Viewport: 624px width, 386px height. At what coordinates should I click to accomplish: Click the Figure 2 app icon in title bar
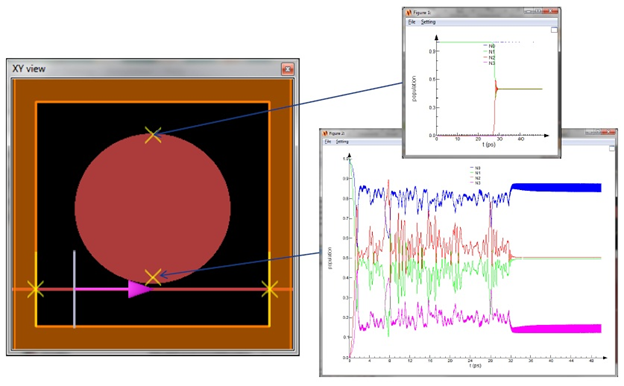324,133
